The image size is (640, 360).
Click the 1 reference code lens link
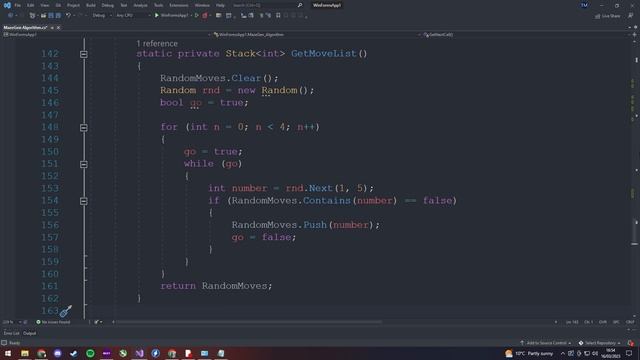[x=157, y=44]
